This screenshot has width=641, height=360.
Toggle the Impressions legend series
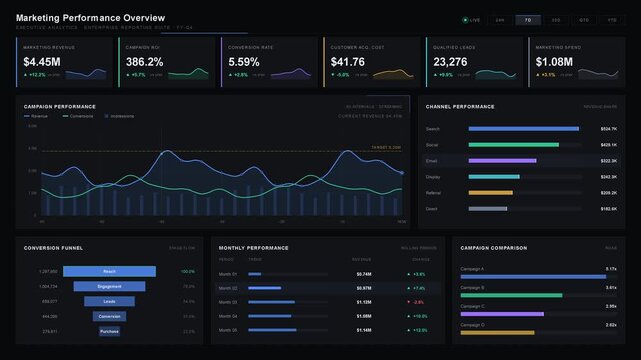point(119,116)
